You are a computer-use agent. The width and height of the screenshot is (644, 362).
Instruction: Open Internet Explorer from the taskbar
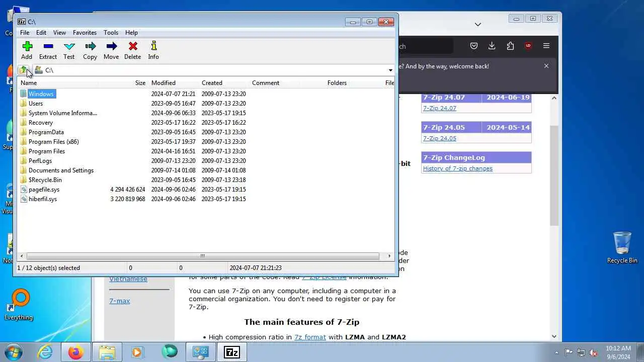(45, 352)
